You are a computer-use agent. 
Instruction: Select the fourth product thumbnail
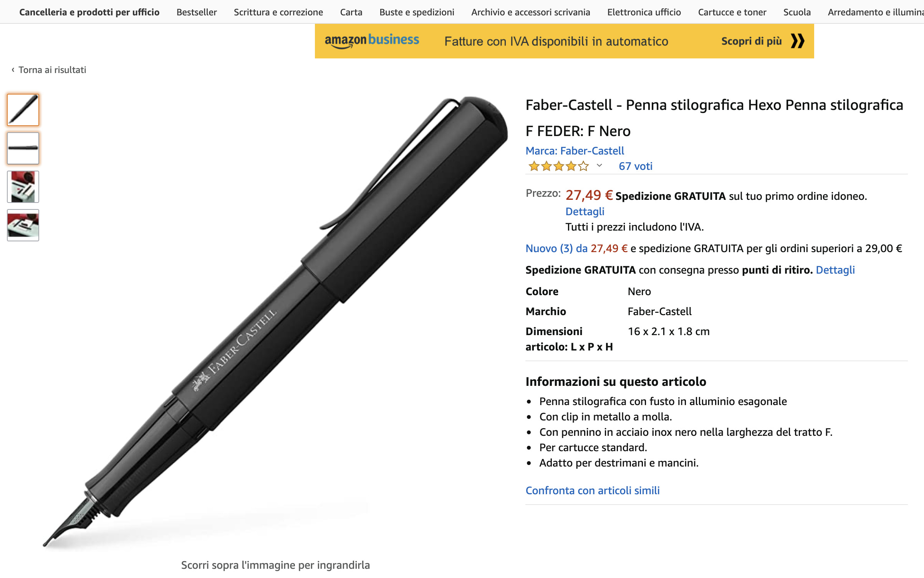23,225
